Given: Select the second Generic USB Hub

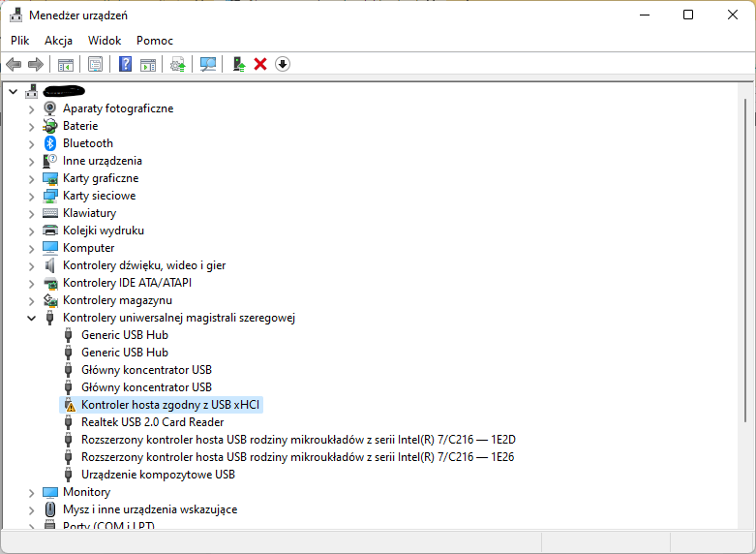Looking at the screenshot, I should pyautogui.click(x=125, y=353).
